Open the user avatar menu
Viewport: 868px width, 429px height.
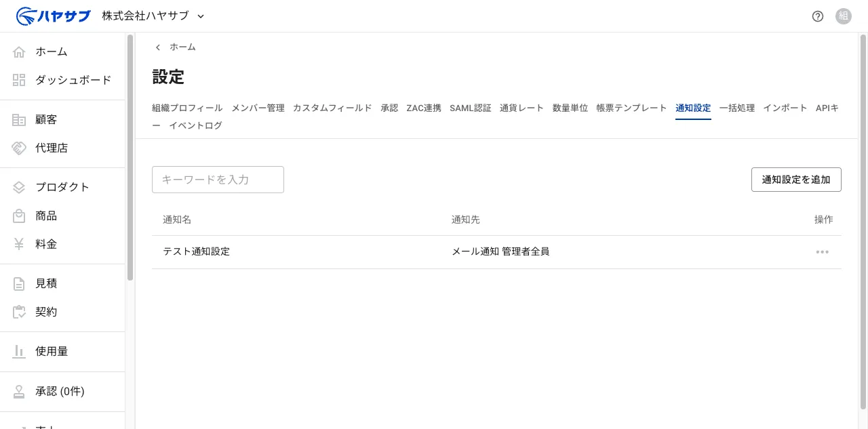pyautogui.click(x=844, y=16)
